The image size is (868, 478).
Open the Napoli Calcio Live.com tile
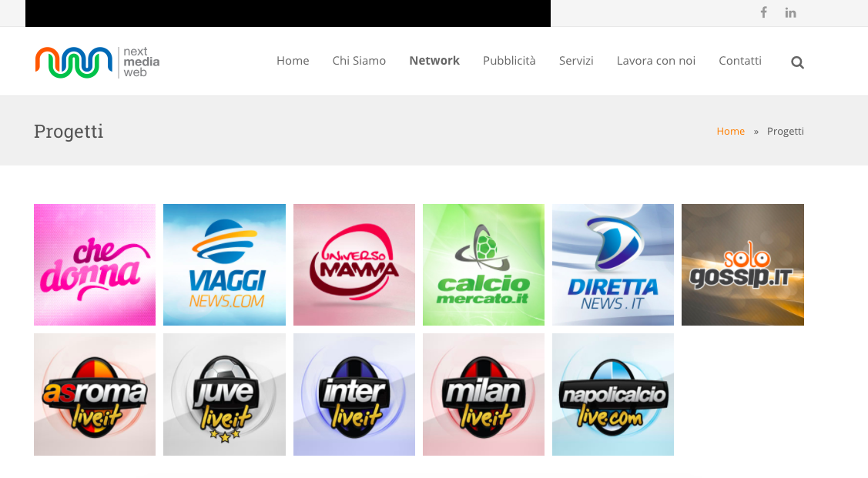(613, 394)
